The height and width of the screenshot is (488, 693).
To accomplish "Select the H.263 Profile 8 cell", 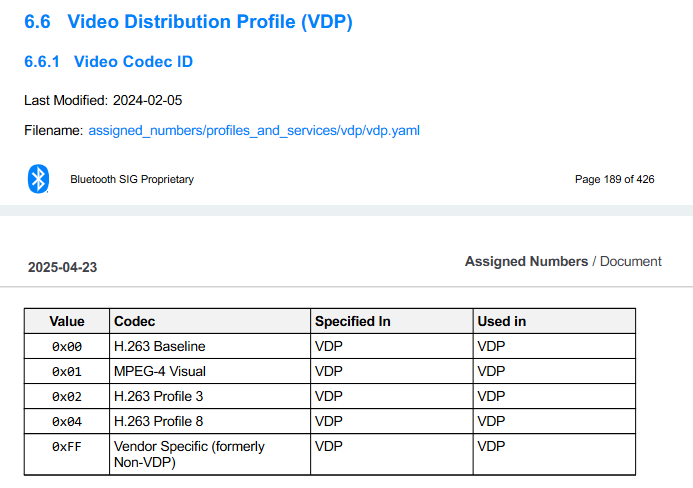I will tap(210, 421).
